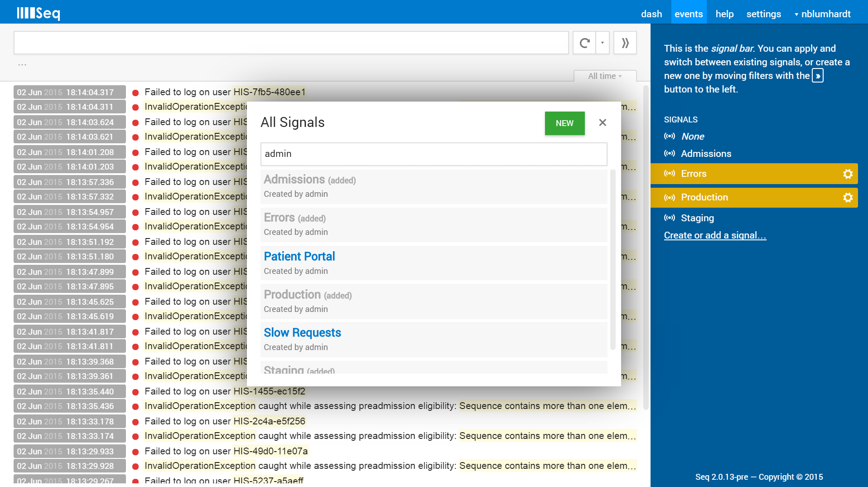Click the broadcast icon next to Errors
The width and height of the screenshot is (868, 487).
point(670,173)
